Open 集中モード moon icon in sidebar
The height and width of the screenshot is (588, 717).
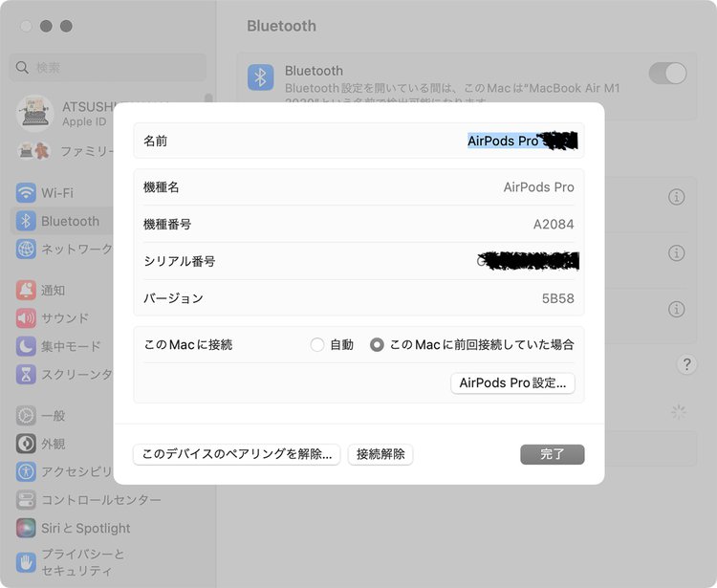point(26,346)
